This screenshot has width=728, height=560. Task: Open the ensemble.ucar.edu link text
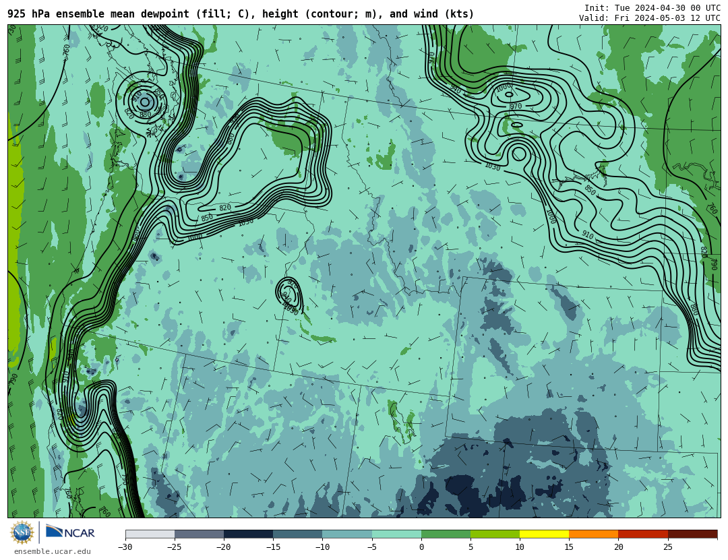click(x=52, y=551)
